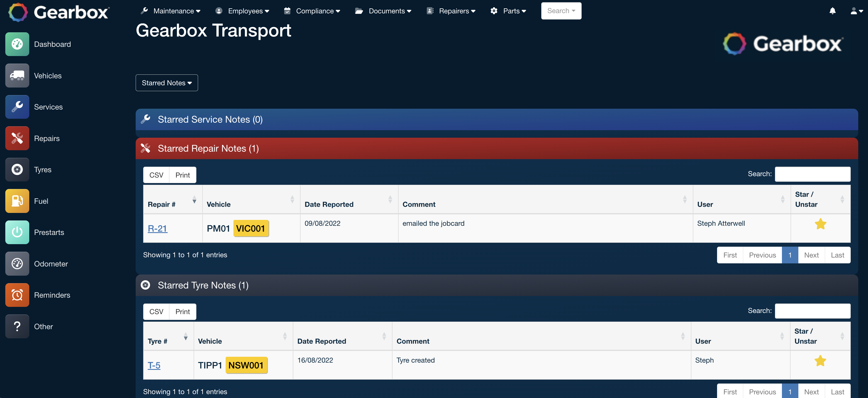The height and width of the screenshot is (398, 868).
Task: Open the Other question mark icon
Action: click(17, 326)
